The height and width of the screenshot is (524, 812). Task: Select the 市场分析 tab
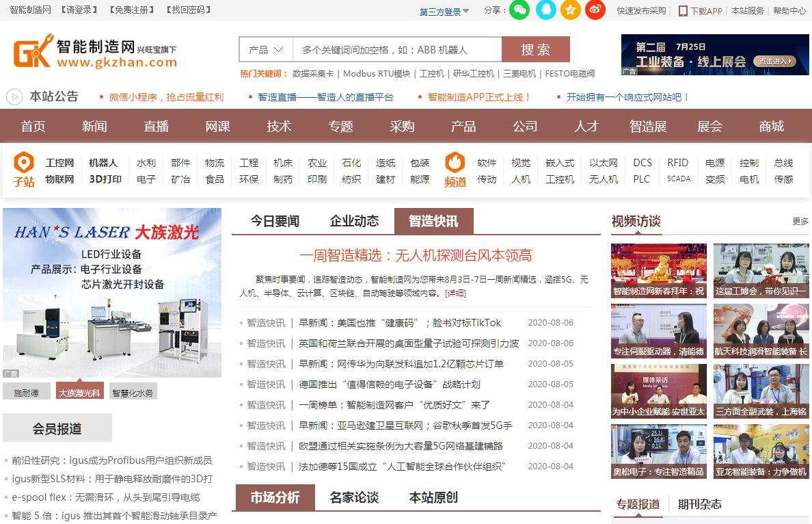pos(275,497)
